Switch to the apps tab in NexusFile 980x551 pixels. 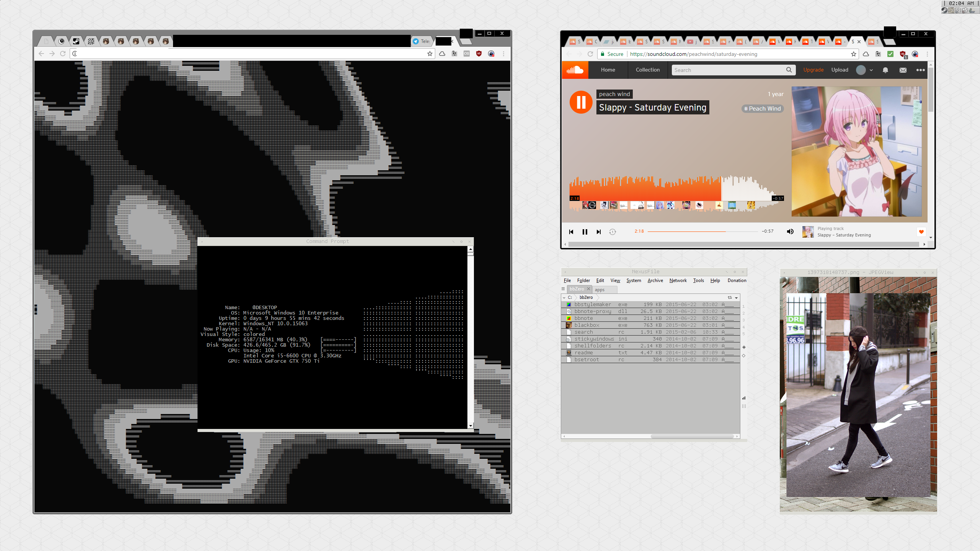[599, 290]
